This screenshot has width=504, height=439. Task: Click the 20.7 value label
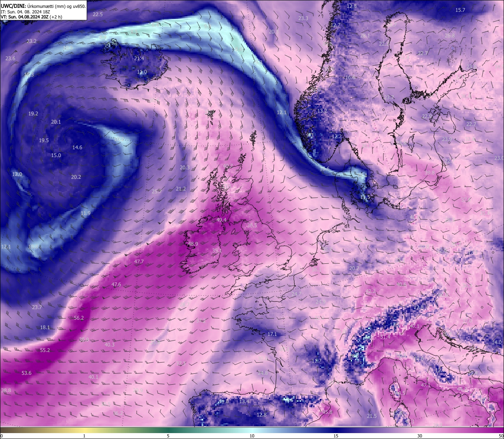(354, 268)
